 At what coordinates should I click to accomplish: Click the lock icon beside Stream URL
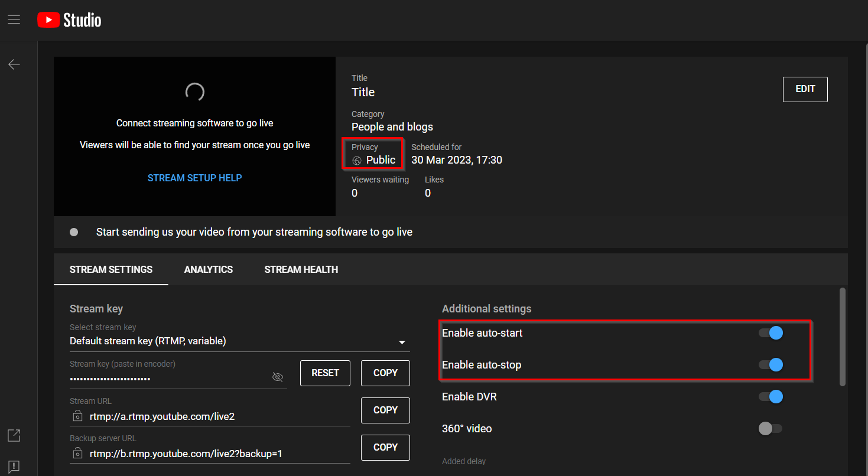77,416
